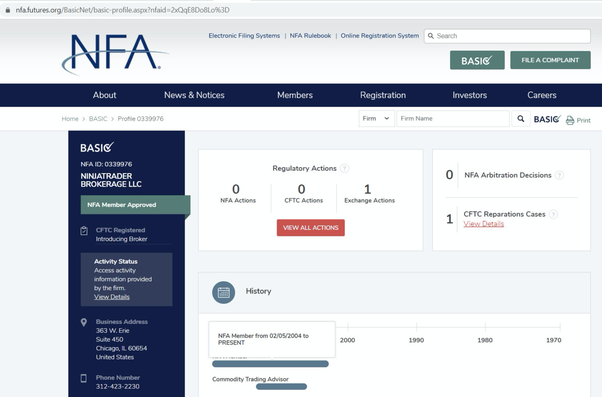Click VIEW ALL ACTIONS button

click(x=311, y=228)
